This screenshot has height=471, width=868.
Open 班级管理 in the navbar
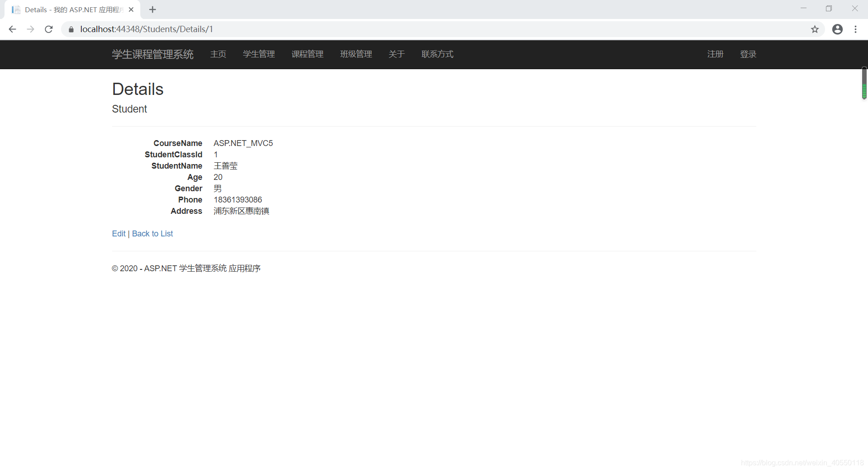[356, 54]
